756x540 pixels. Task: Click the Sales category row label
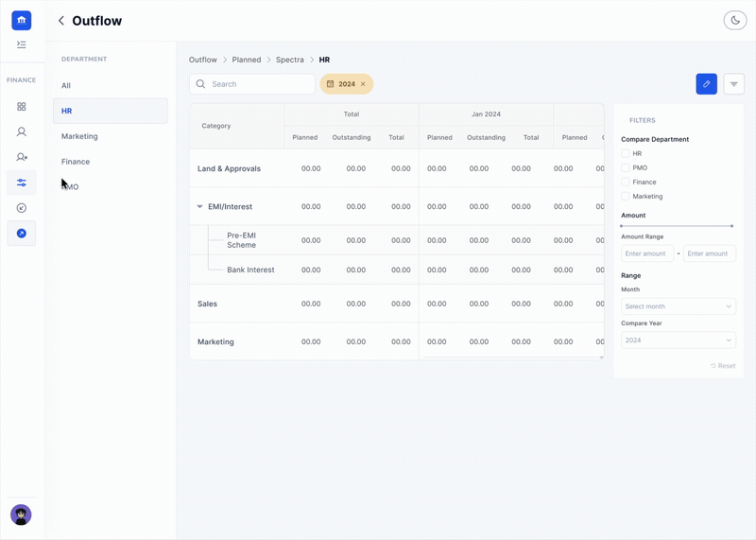[207, 304]
